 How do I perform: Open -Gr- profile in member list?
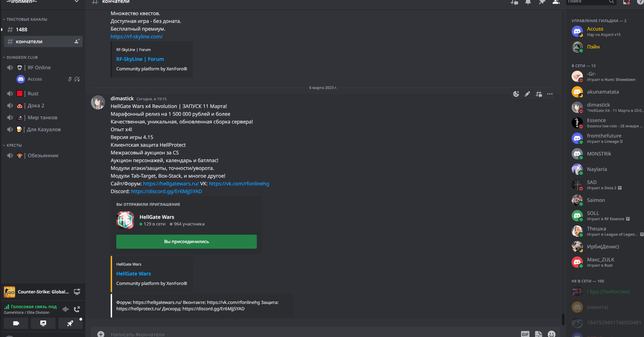tap(606, 76)
